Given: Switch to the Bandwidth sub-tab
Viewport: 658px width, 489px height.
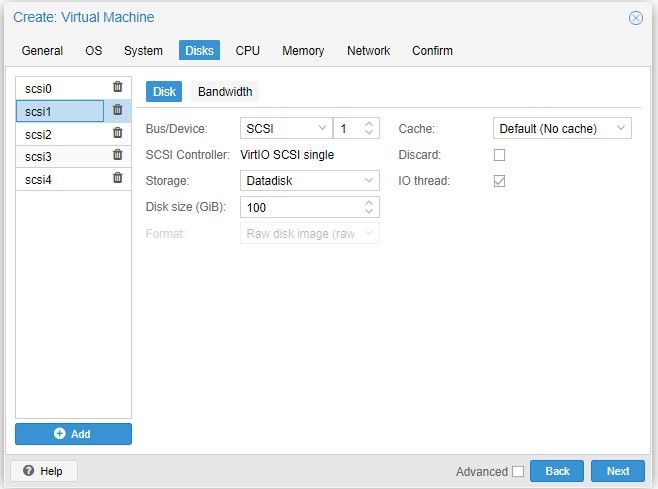Looking at the screenshot, I should pyautogui.click(x=225, y=92).
